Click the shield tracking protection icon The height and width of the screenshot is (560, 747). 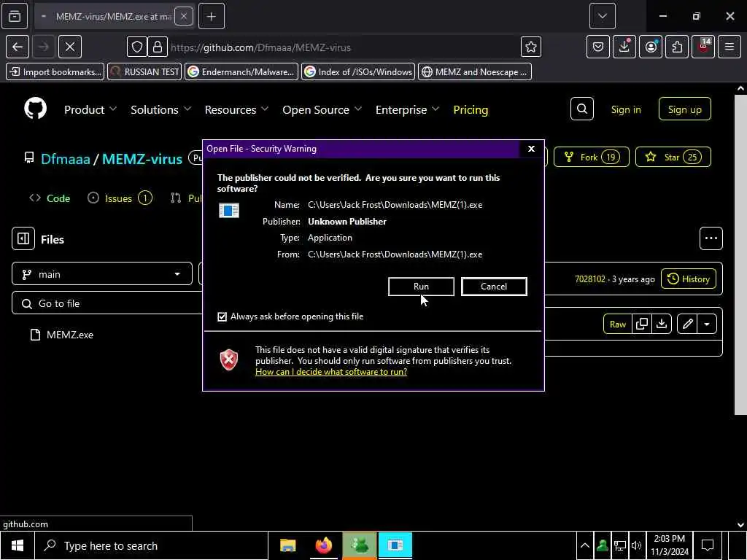pos(136,47)
